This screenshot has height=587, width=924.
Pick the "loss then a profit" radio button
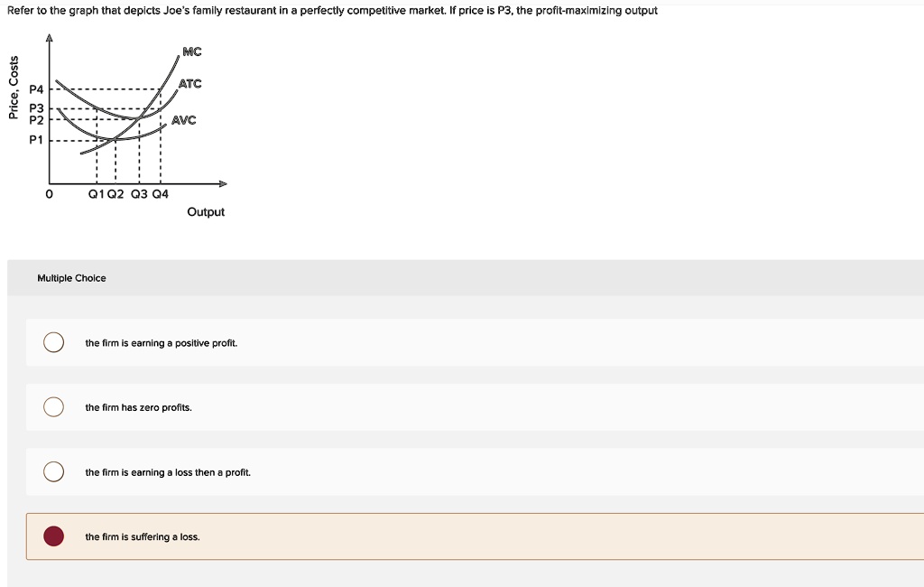tap(54, 472)
